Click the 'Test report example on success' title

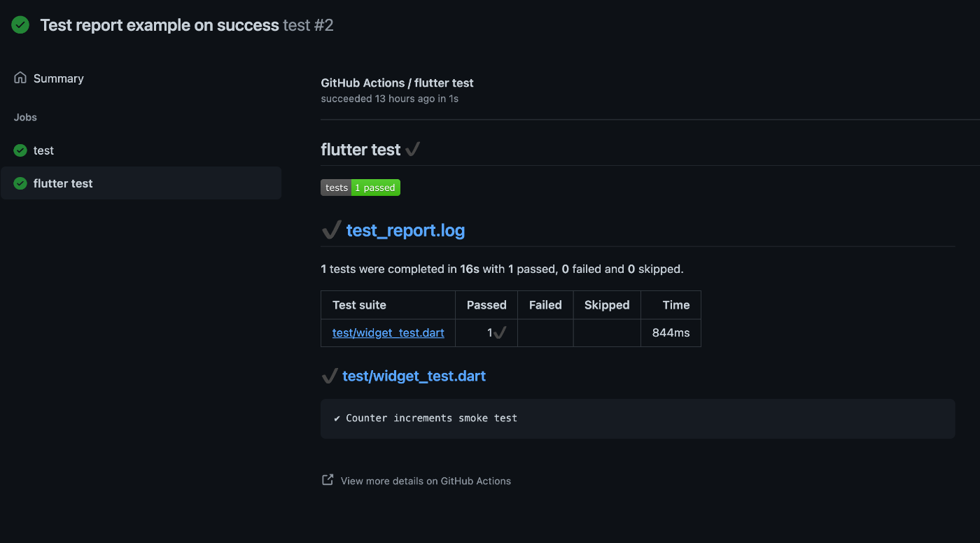(160, 25)
